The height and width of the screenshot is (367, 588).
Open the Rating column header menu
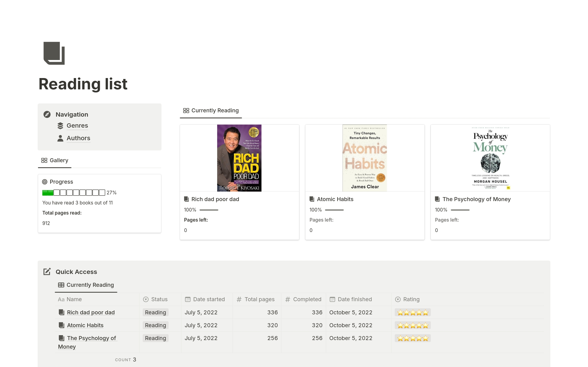(411, 299)
